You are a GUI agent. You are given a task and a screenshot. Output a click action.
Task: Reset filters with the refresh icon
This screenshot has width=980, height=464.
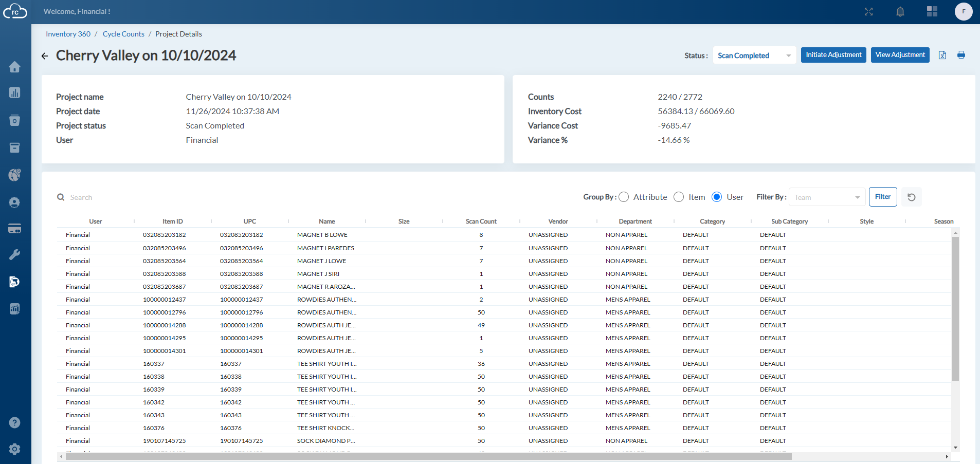(912, 197)
